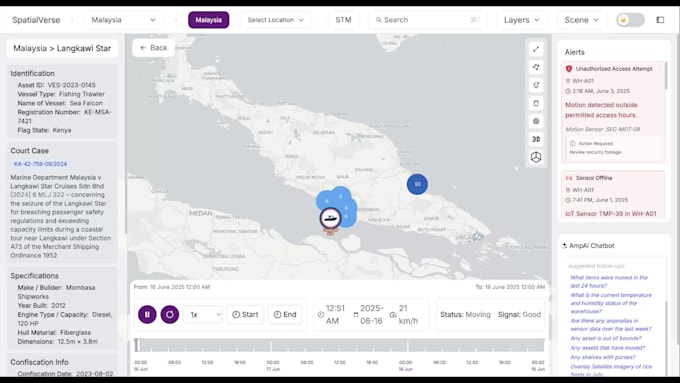Select the purple Malaysia tab
Viewport: 680px width, 383px height.
(x=209, y=20)
